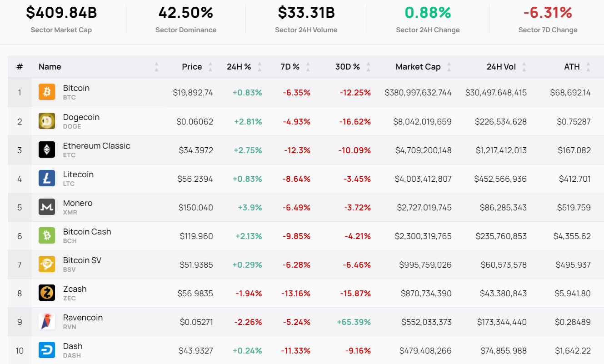Click Bitcoin SV 30D change -6.46%
This screenshot has height=364, width=604.
pyautogui.click(x=357, y=264)
